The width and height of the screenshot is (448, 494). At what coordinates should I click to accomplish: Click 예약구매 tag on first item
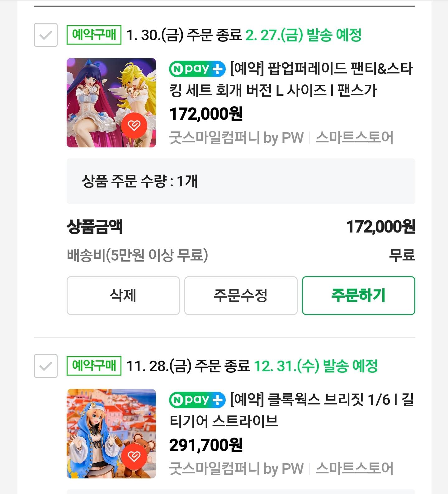click(94, 35)
